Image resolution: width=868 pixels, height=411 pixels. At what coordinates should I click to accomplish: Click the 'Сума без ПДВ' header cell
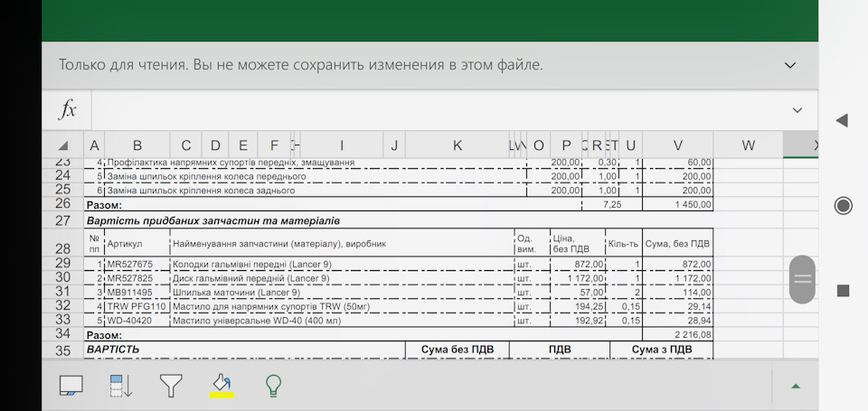pyautogui.click(x=458, y=350)
